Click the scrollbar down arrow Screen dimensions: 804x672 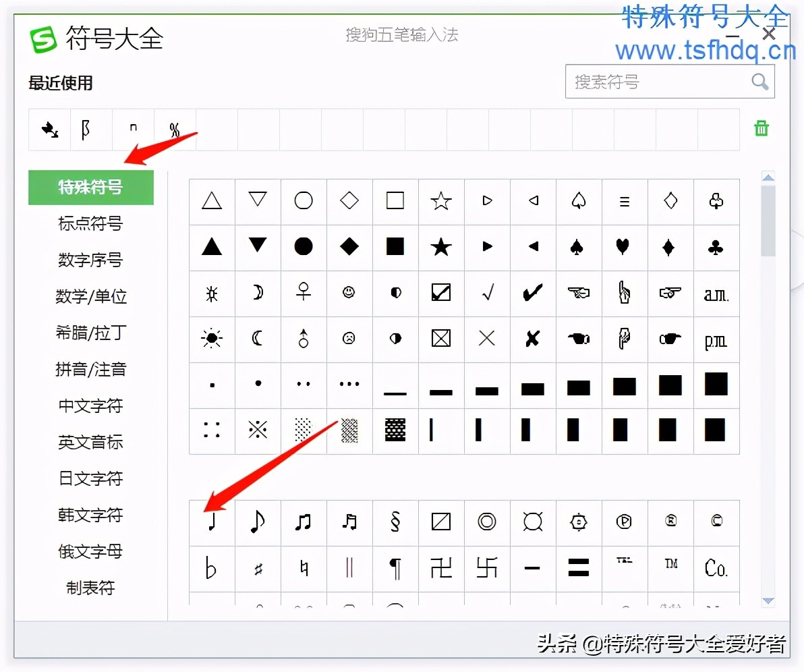pyautogui.click(x=768, y=600)
